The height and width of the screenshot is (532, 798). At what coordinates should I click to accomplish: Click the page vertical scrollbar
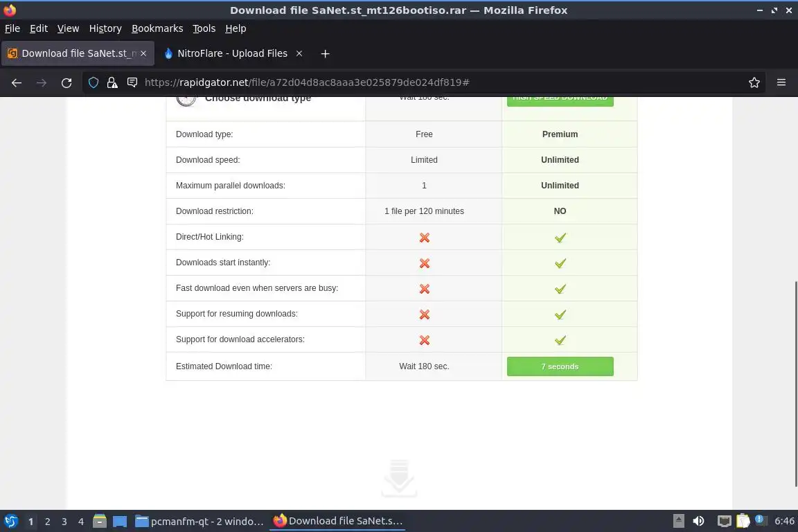795,383
